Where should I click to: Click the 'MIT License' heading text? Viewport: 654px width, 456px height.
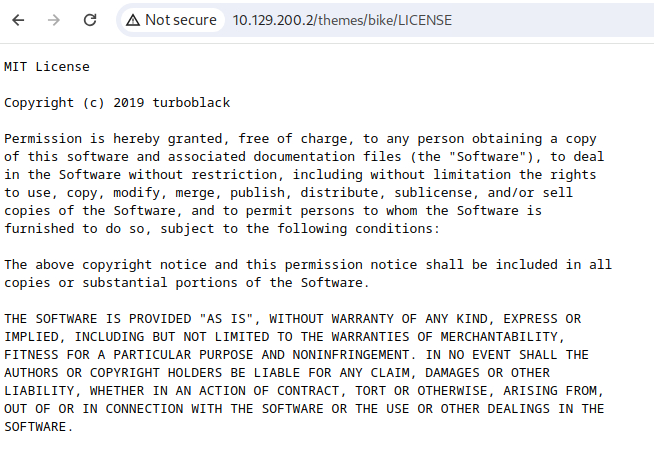tap(47, 67)
